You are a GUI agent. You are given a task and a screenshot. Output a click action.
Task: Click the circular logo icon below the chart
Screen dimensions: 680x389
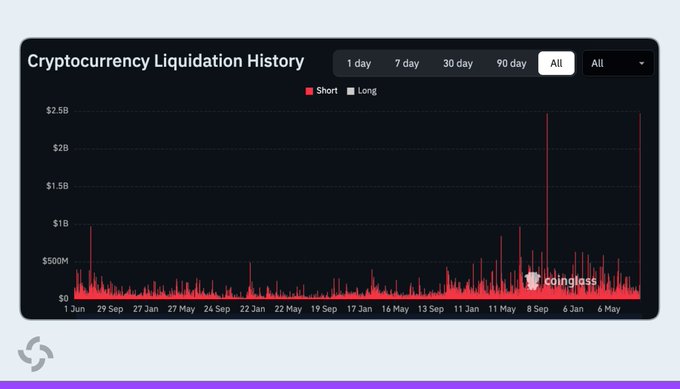[x=36, y=354]
